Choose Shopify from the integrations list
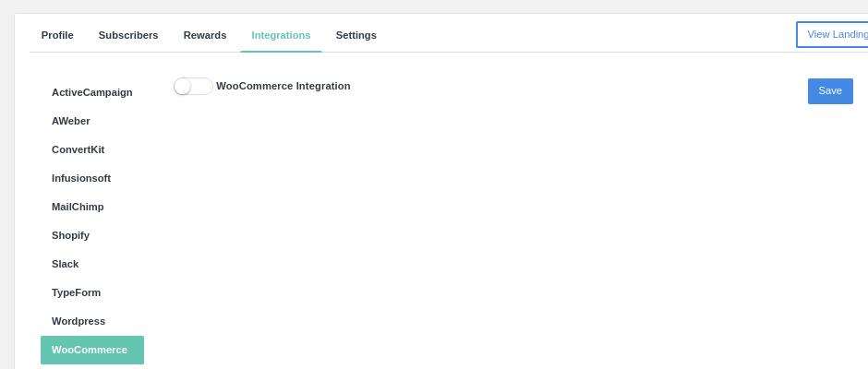 coord(70,235)
